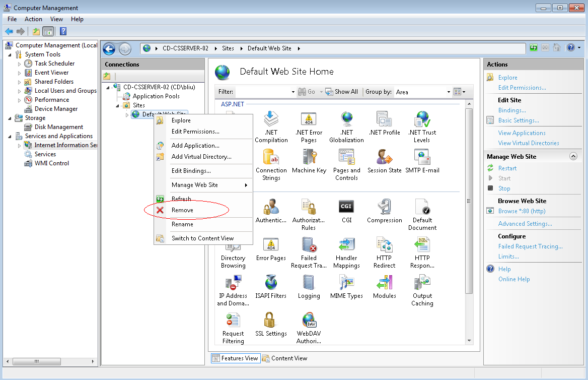Open the Failed Request Tracing Rules feature
Screen dimensions: 588x380
[x=309, y=252]
